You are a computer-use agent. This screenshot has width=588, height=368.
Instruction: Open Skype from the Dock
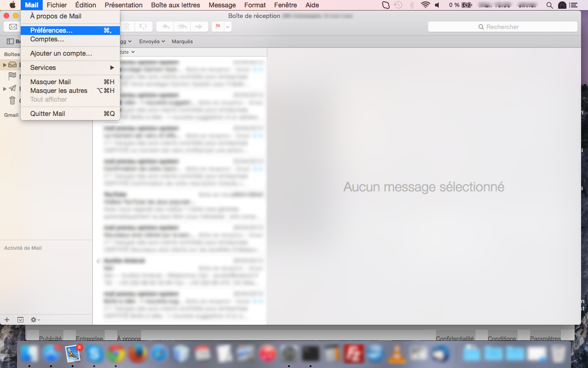pyautogui.click(x=95, y=354)
